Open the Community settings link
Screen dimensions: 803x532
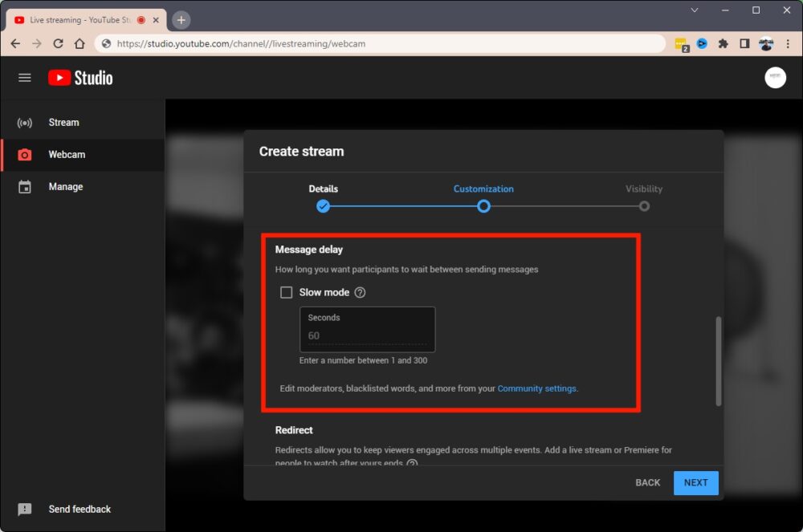pyautogui.click(x=536, y=389)
